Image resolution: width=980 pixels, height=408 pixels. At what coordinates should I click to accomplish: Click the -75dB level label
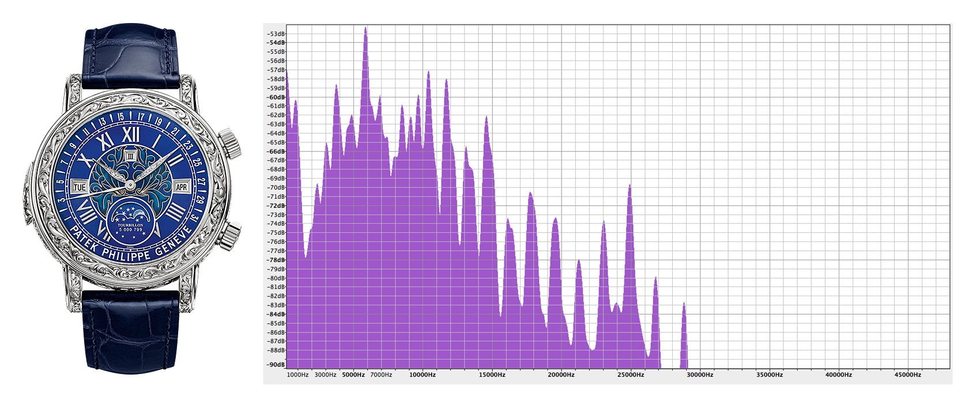pyautogui.click(x=276, y=233)
